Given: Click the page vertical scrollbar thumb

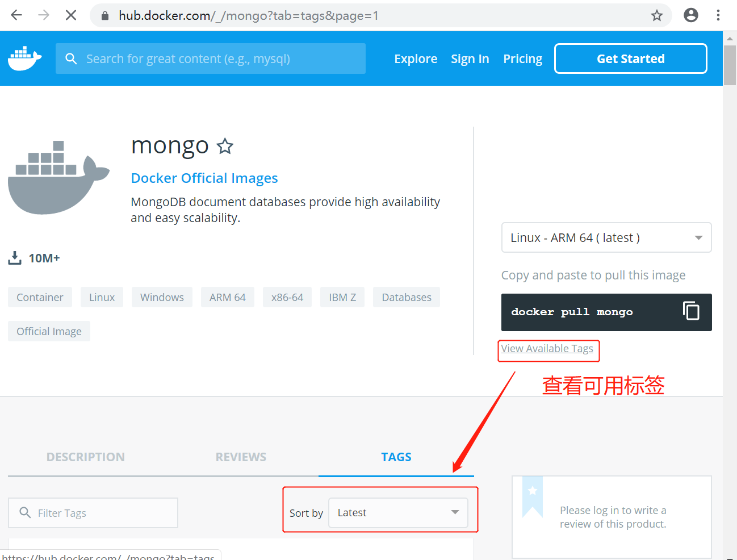Looking at the screenshot, I should [x=730, y=65].
